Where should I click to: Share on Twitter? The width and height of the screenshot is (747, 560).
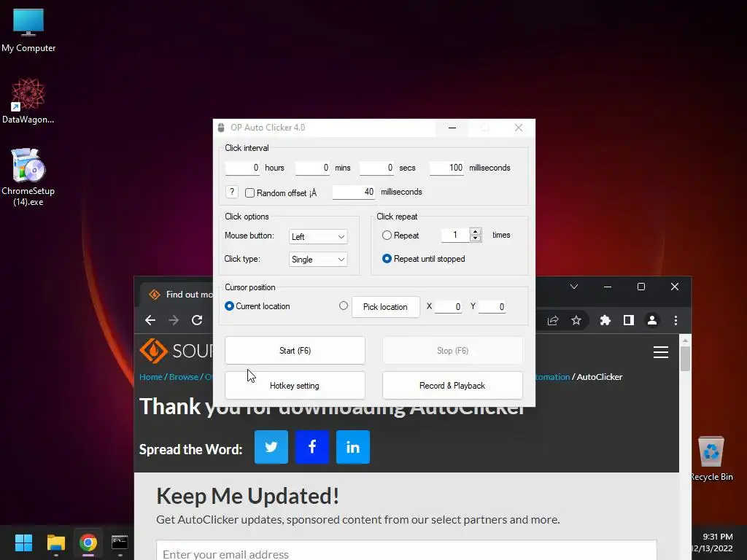[x=271, y=447]
